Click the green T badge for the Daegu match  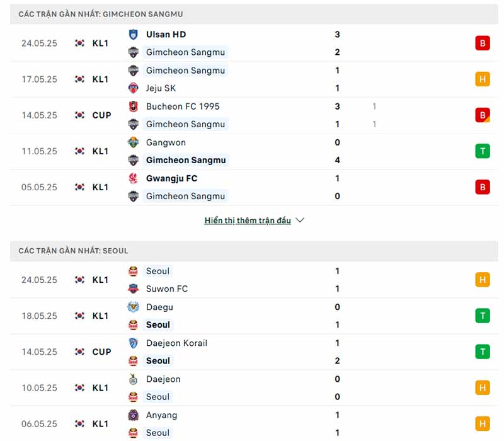click(483, 316)
